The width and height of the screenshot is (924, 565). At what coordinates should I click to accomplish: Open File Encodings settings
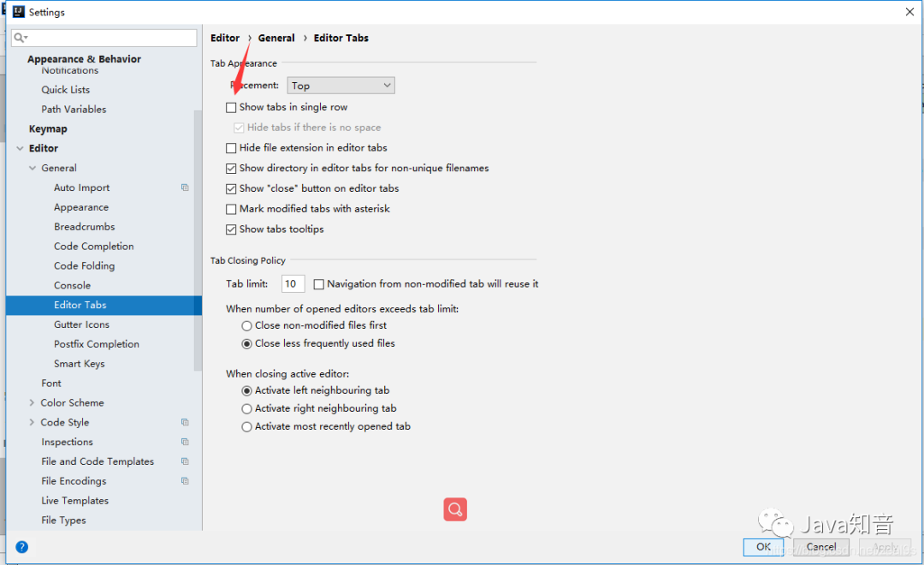pyautogui.click(x=74, y=480)
